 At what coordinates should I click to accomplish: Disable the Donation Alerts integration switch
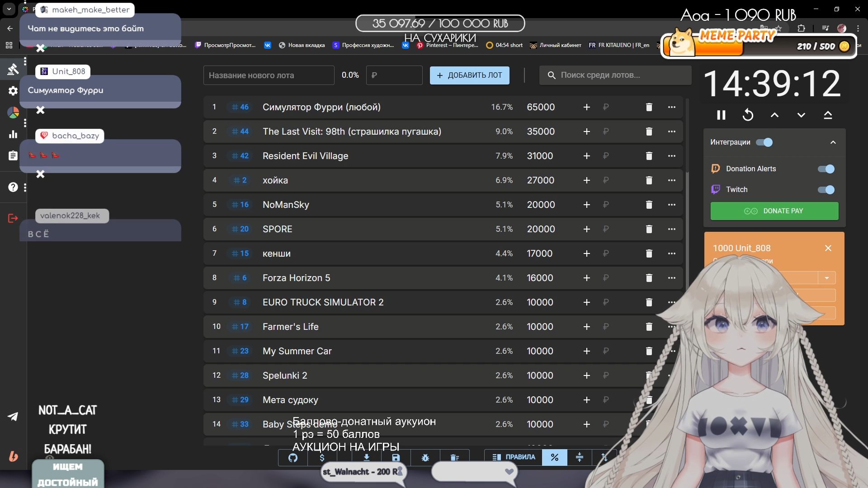[826, 169]
